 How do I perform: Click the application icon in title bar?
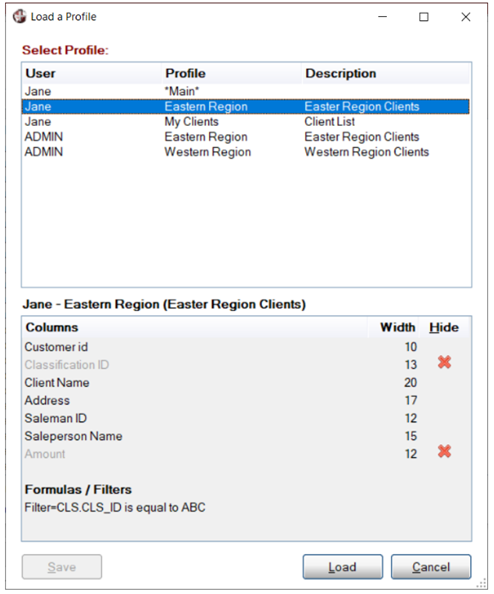point(19,16)
